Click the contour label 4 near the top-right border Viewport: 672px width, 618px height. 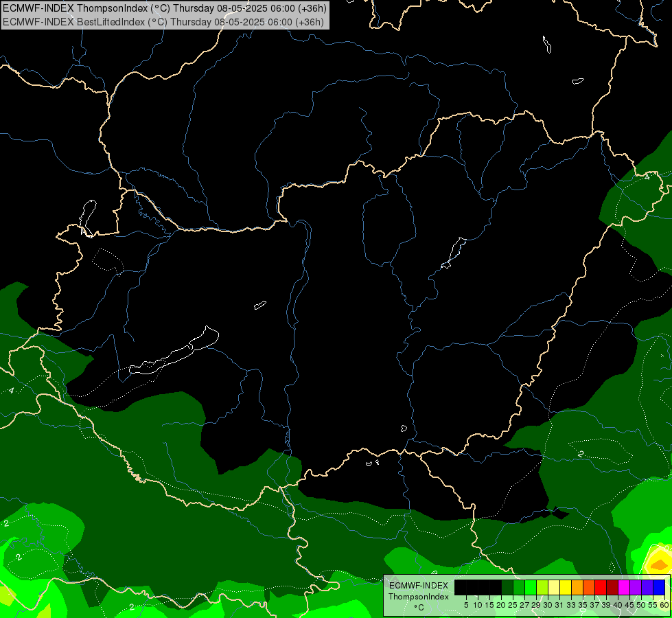(x=647, y=176)
